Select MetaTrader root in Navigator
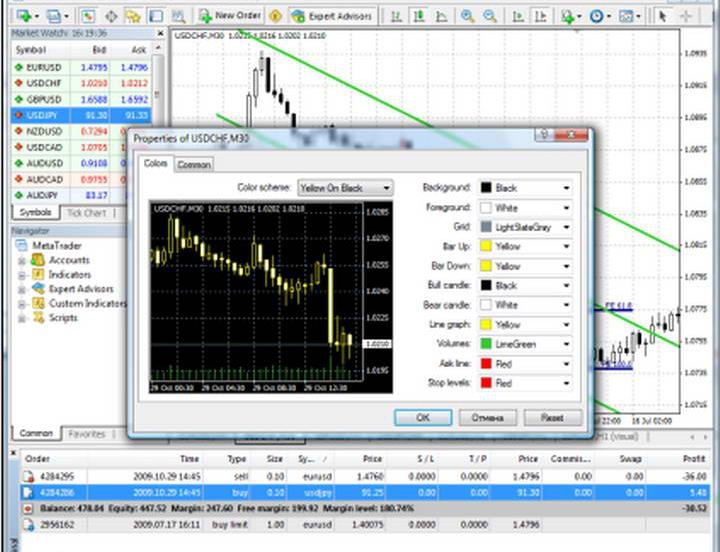 coord(56,246)
